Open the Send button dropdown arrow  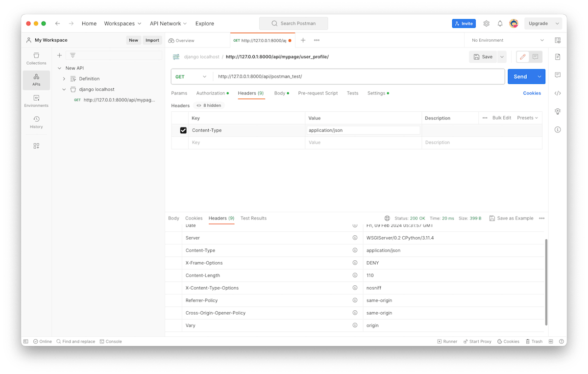(x=539, y=76)
